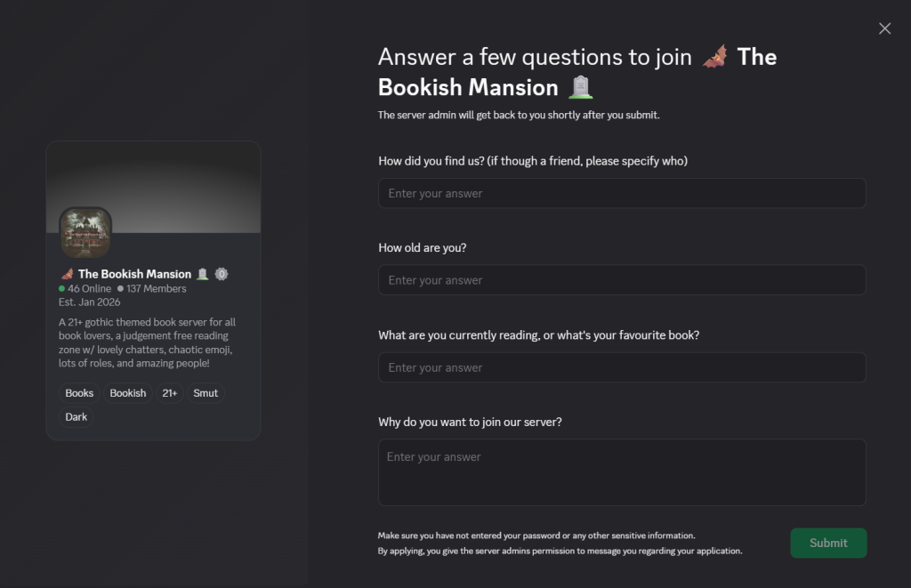Select the Books tag
Screen dimensions: 911x588
pos(79,393)
